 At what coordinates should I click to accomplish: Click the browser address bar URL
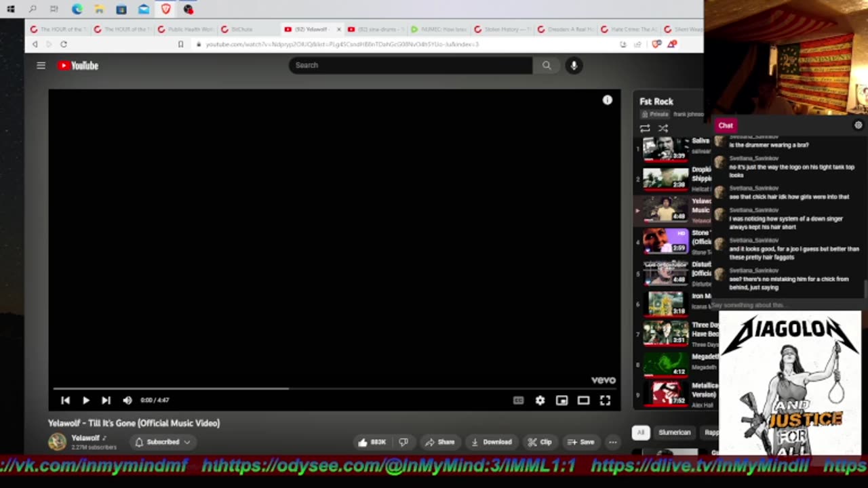(x=342, y=44)
